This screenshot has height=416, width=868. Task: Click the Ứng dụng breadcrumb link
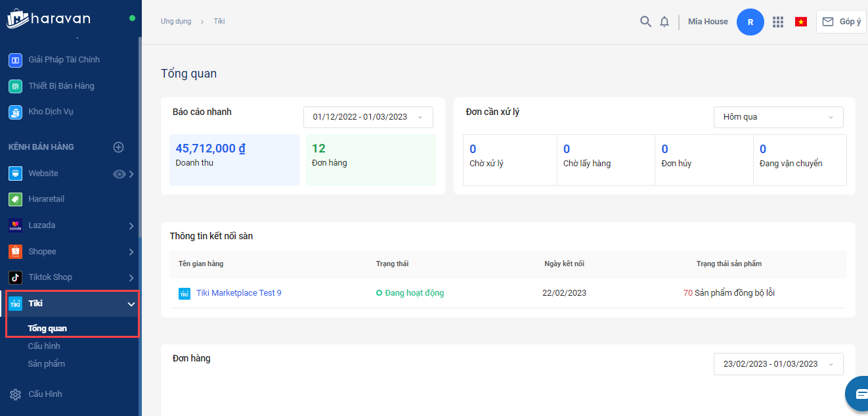click(x=176, y=22)
